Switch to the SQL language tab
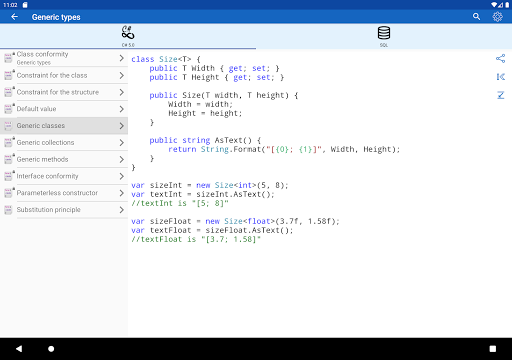This screenshot has height=360, width=512. click(384, 36)
